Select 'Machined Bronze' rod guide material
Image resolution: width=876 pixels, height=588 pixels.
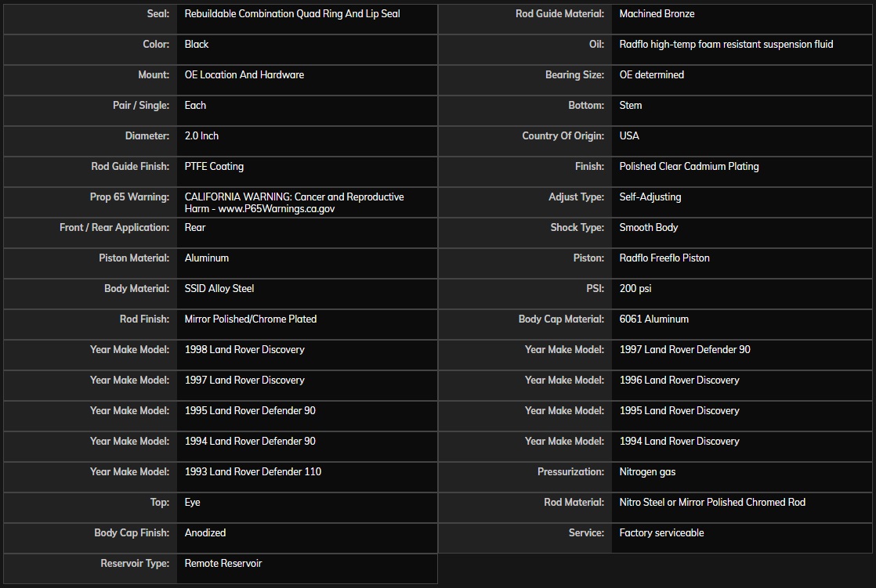pyautogui.click(x=657, y=14)
